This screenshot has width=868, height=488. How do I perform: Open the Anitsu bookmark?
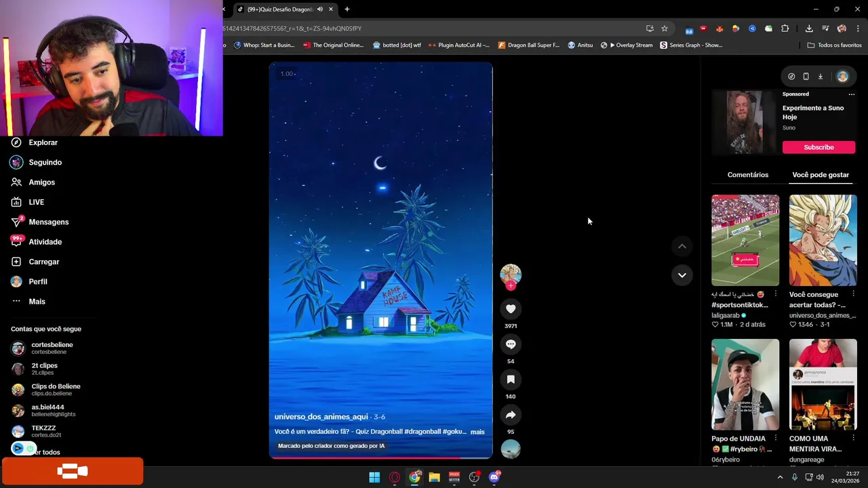click(x=580, y=45)
